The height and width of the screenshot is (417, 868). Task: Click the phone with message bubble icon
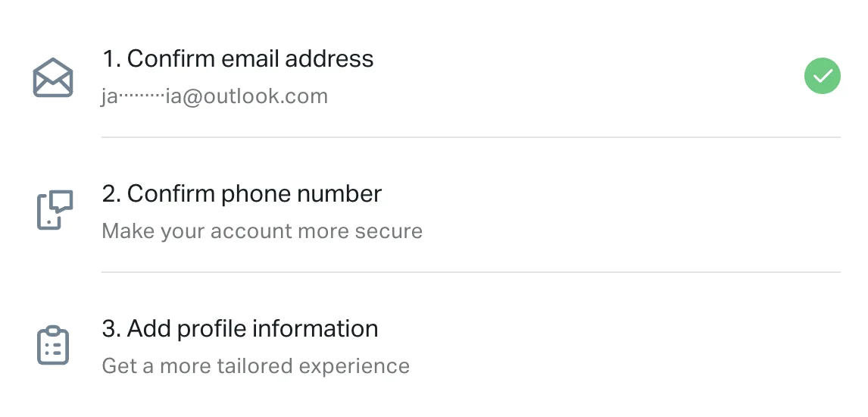click(x=55, y=210)
